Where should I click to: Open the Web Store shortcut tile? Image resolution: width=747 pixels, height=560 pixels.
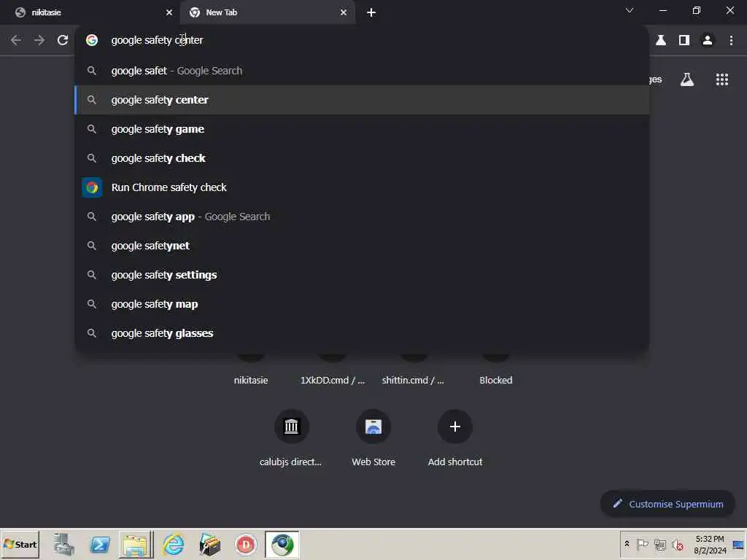[x=373, y=427]
